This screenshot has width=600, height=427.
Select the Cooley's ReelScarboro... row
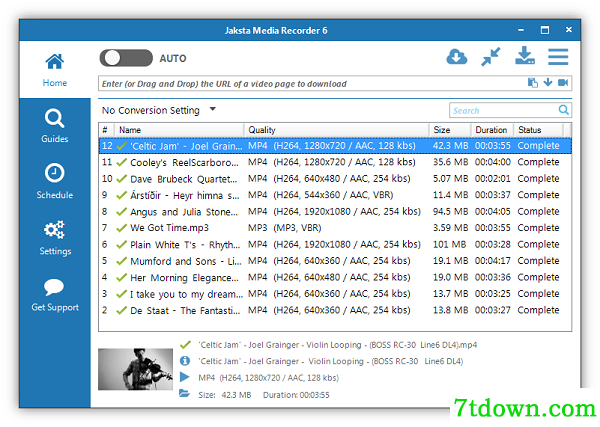335,162
